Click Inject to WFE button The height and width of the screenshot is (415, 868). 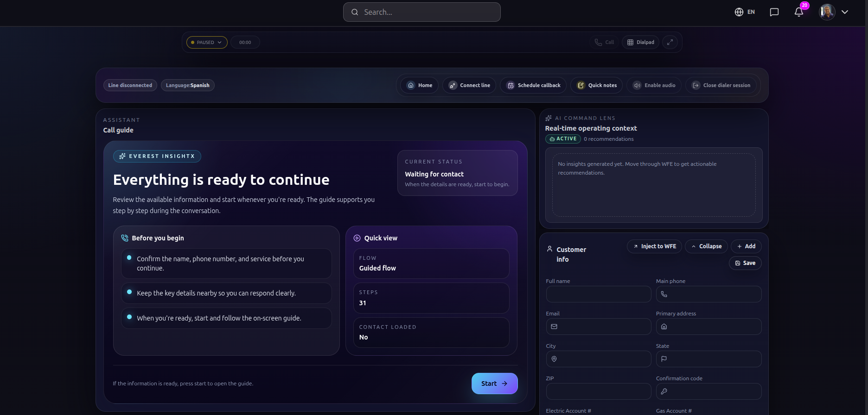pos(654,246)
